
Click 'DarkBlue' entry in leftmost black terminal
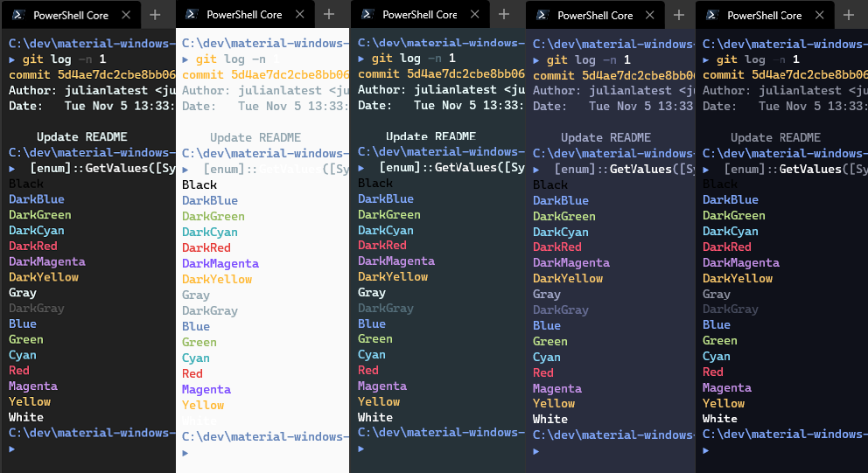coord(37,199)
